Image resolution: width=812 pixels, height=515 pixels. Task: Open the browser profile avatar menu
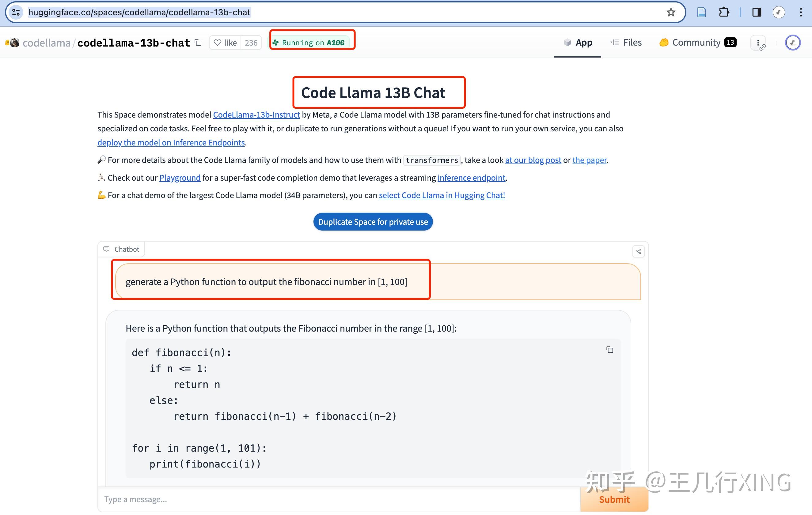779,12
